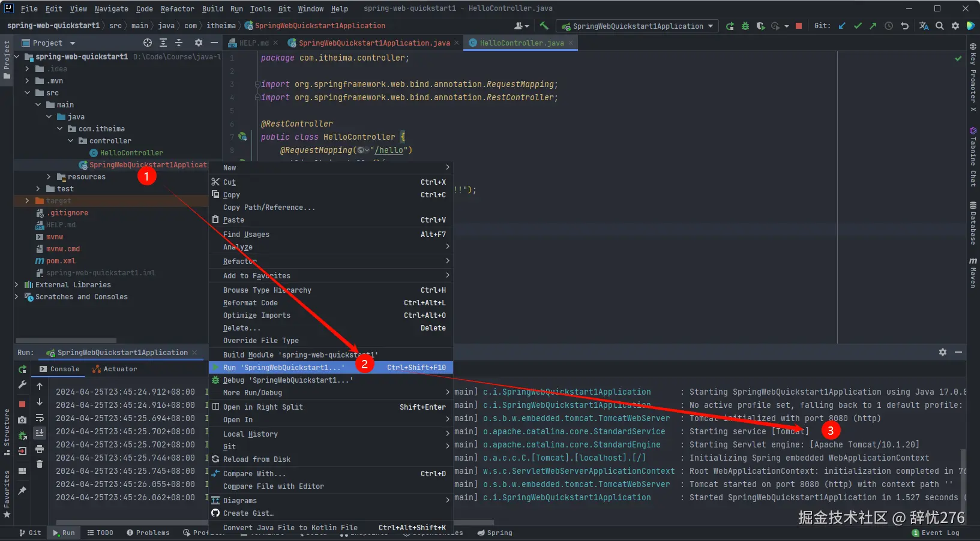Run with Coverage from the main toolbar
Image resolution: width=980 pixels, height=541 pixels.
click(760, 26)
